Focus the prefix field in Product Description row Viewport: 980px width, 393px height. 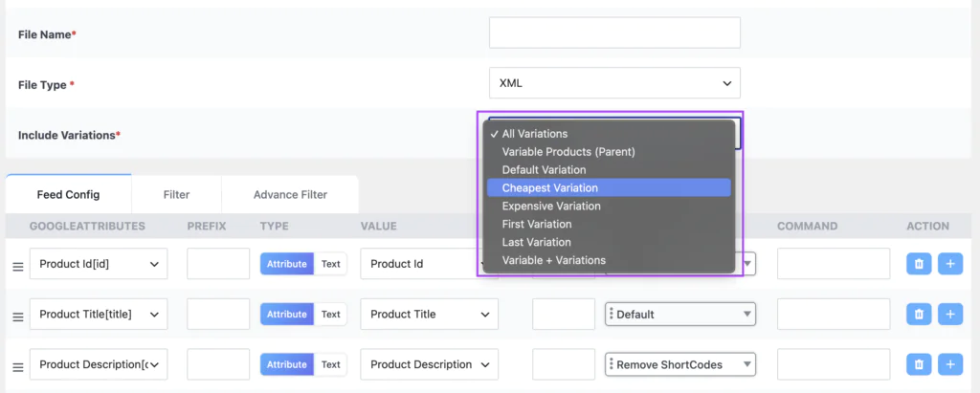tap(218, 364)
